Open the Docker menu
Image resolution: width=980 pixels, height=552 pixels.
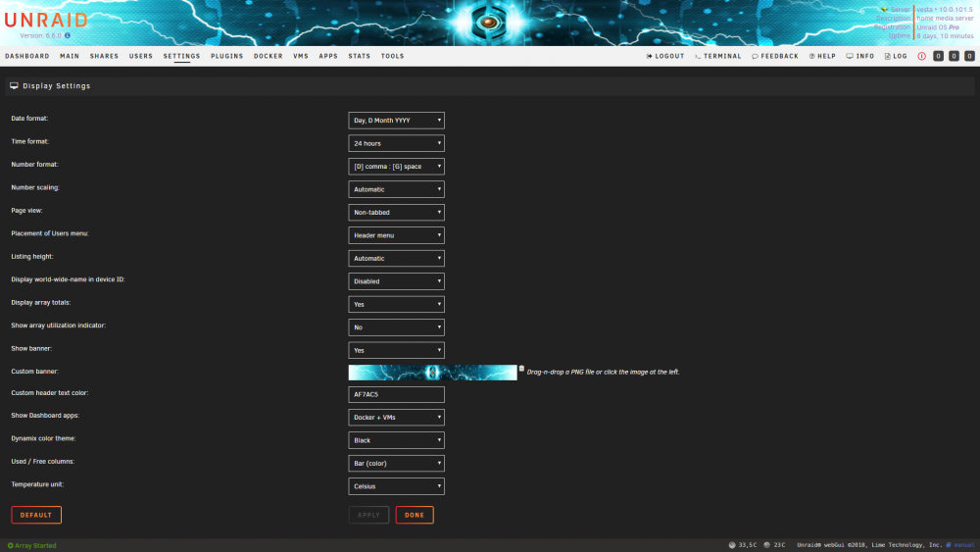click(269, 56)
